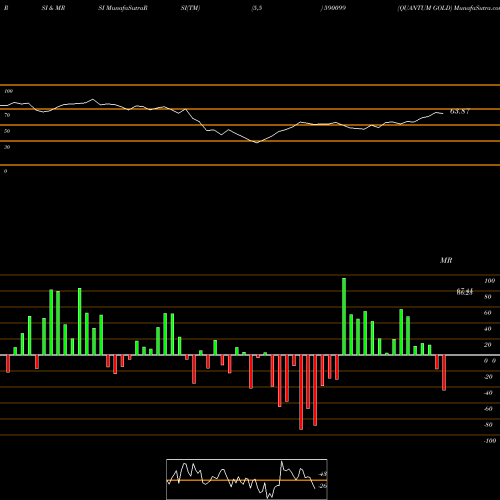
Task: Click the MR axis label 100
Action: pos(489,281)
